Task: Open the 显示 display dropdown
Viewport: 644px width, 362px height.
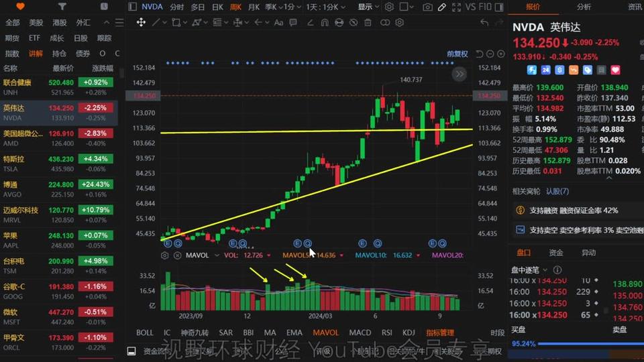Action: pyautogui.click(x=368, y=7)
